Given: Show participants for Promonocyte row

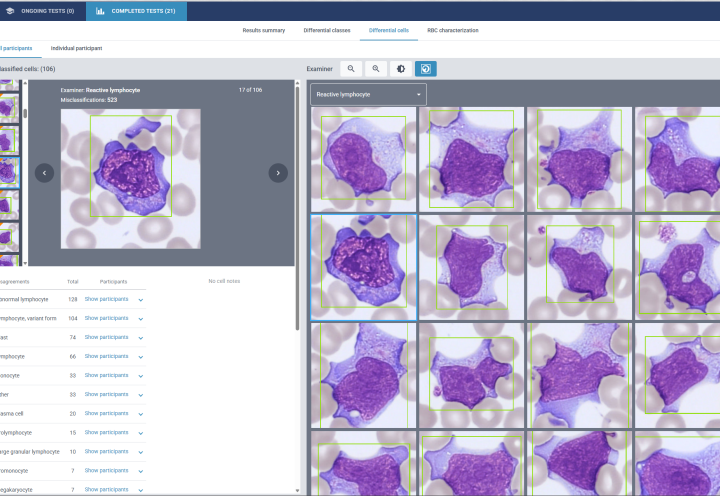Looking at the screenshot, I should coord(106,470).
